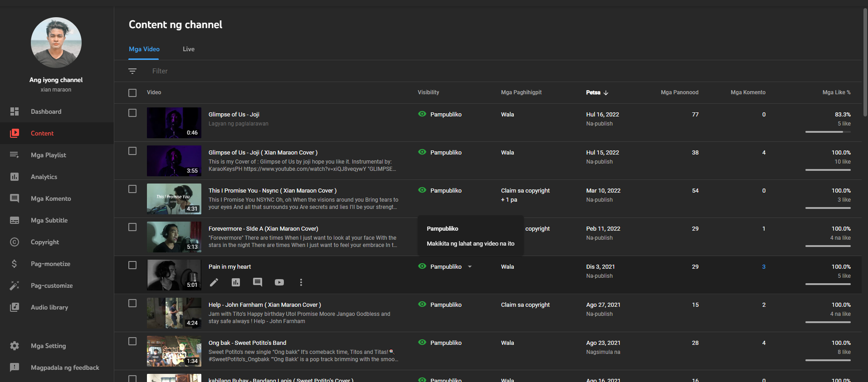Click the View on YouTube icon in hovered row
The image size is (868, 382).
(279, 282)
